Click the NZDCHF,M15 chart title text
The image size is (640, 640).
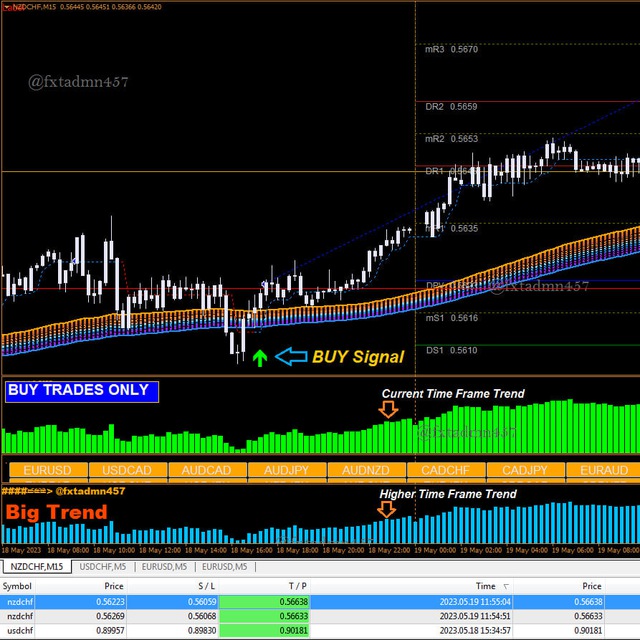click(34, 7)
